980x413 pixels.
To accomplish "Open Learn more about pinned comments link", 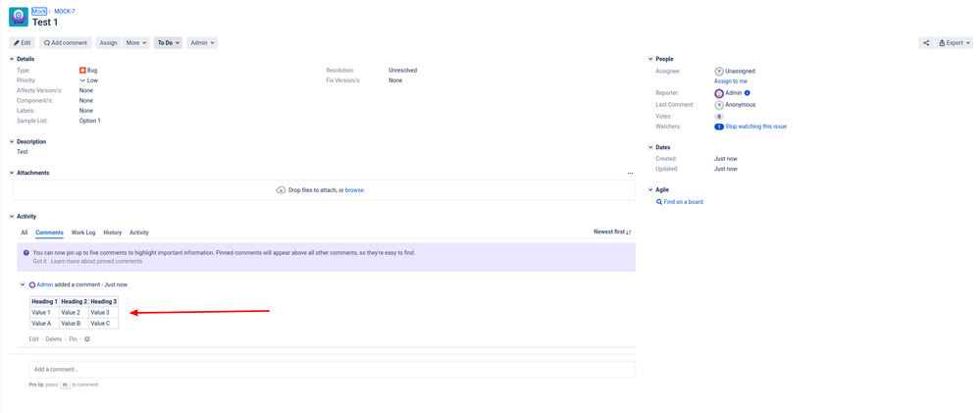I will (96, 261).
